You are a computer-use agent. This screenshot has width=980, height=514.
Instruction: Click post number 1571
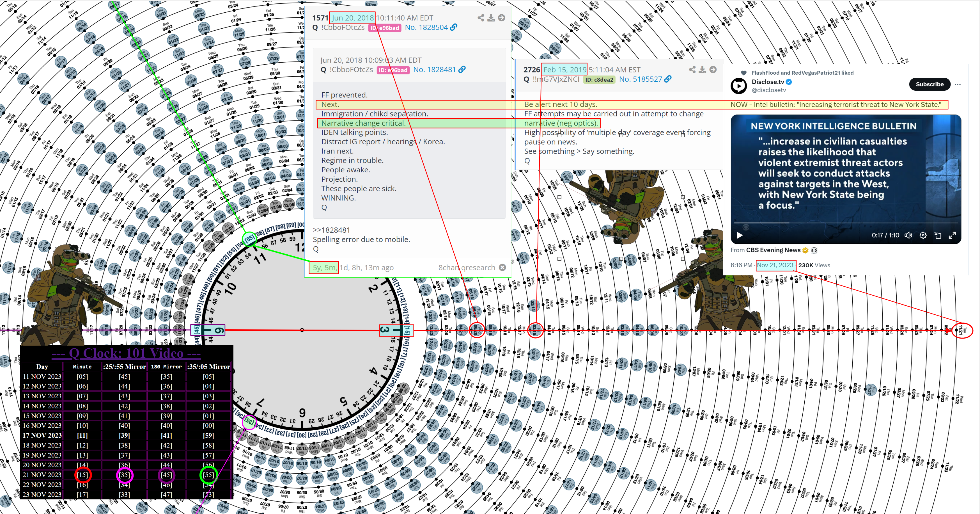tap(320, 18)
